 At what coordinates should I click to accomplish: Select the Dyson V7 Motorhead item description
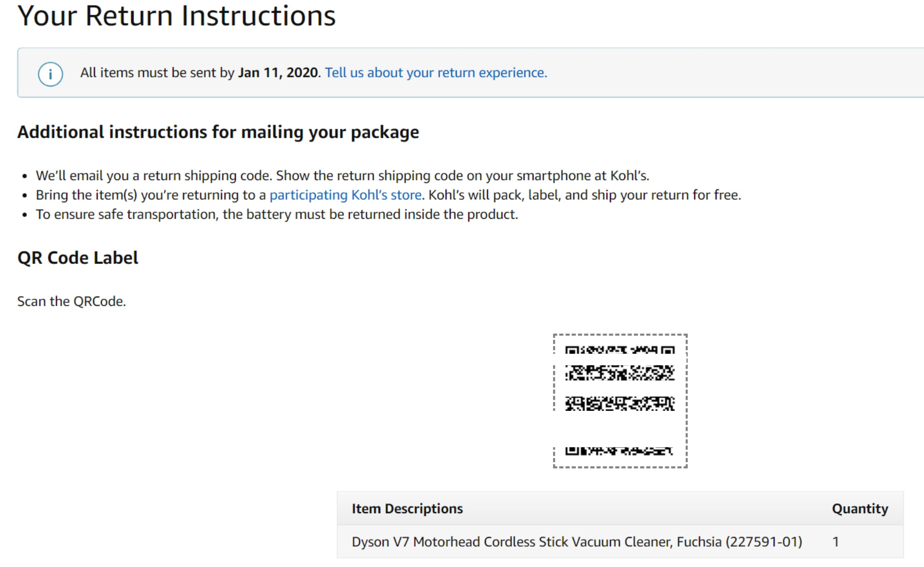click(x=577, y=542)
